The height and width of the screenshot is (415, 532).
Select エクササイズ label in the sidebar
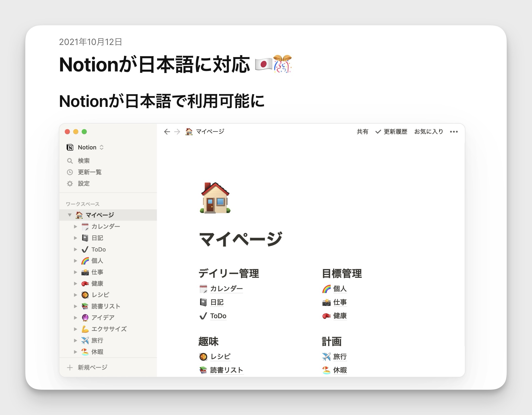pyautogui.click(x=109, y=329)
